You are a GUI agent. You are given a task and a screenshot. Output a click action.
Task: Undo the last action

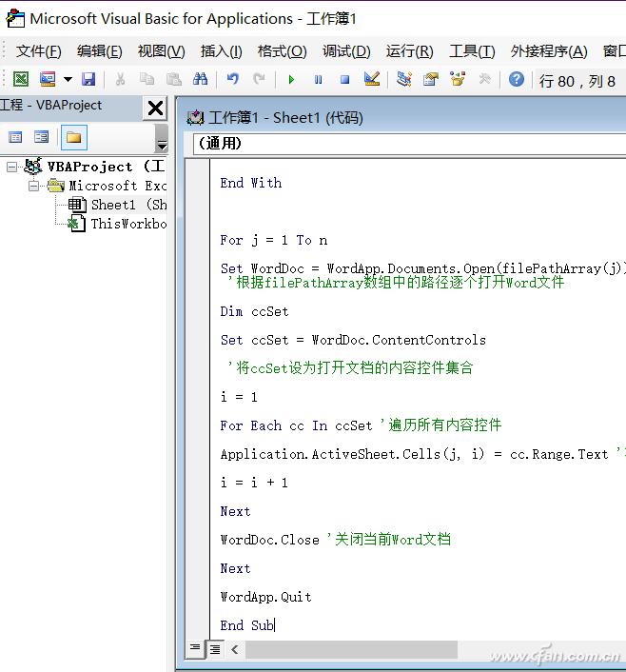(233, 79)
